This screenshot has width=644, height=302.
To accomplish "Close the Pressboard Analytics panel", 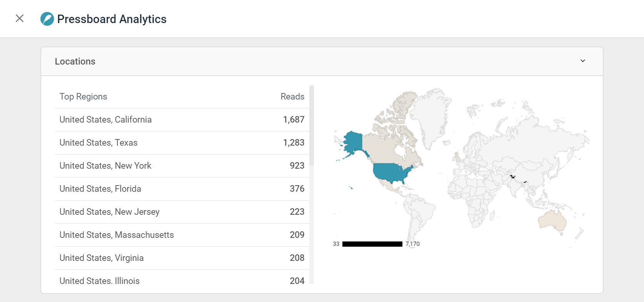I will coord(20,18).
